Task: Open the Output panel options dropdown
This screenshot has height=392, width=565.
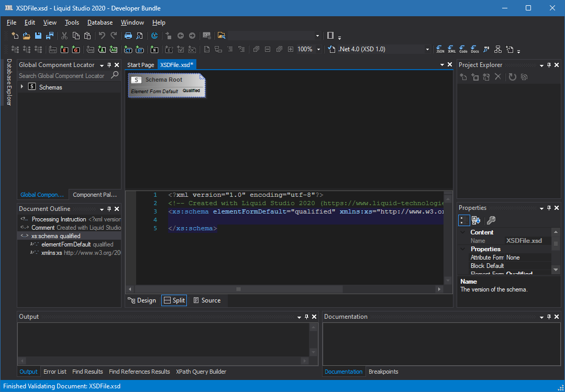Action: [x=300, y=317]
